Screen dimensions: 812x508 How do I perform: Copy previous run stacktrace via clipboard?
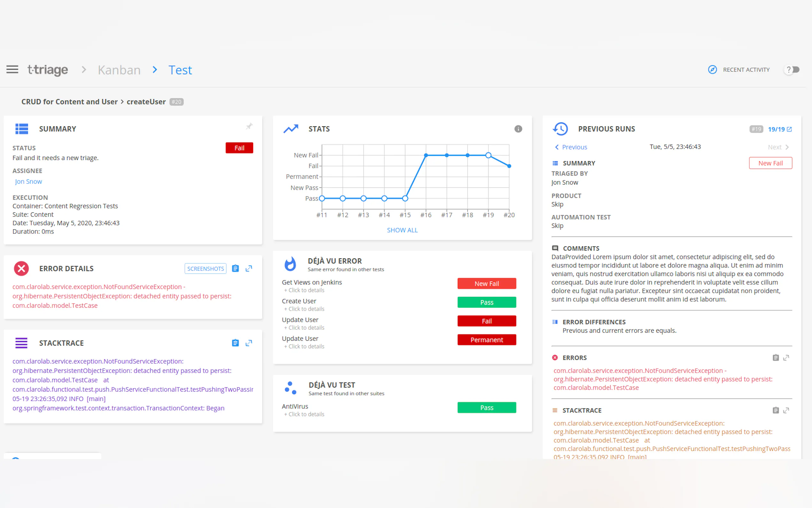tap(776, 410)
